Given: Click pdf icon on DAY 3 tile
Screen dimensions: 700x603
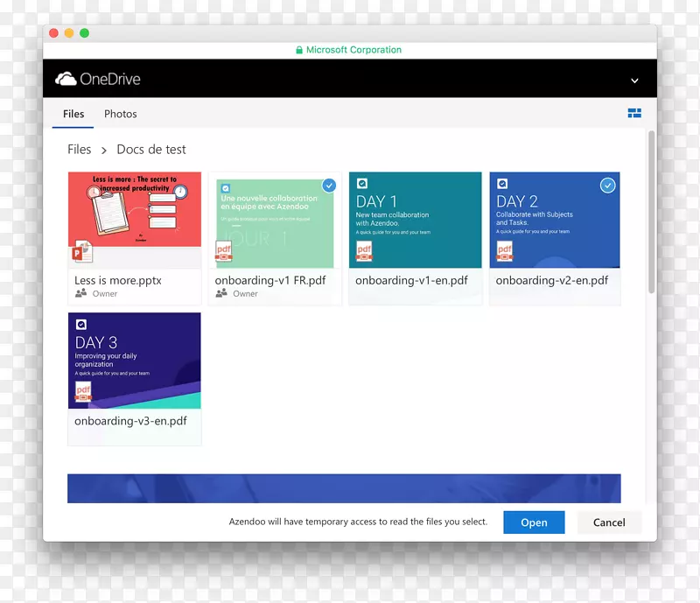Looking at the screenshot, I should 83,392.
